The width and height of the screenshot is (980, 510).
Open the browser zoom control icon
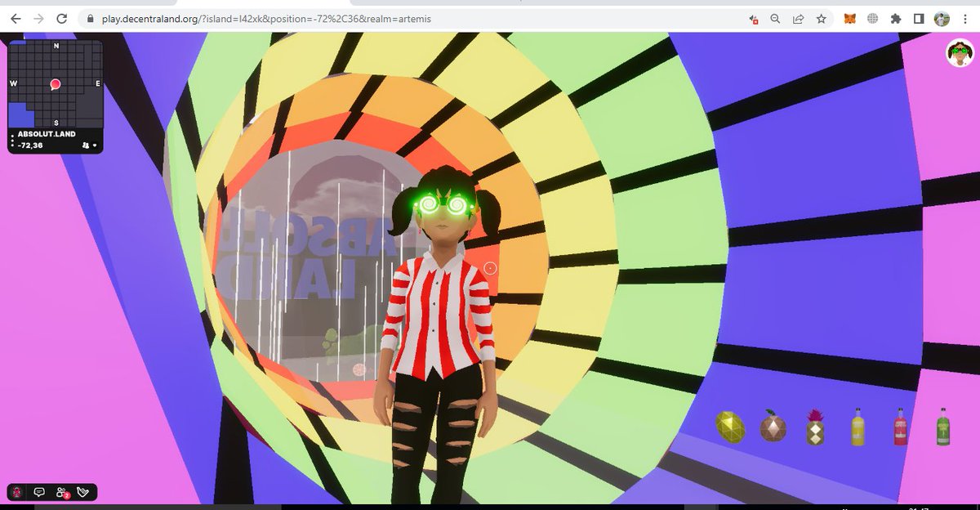pyautogui.click(x=775, y=18)
